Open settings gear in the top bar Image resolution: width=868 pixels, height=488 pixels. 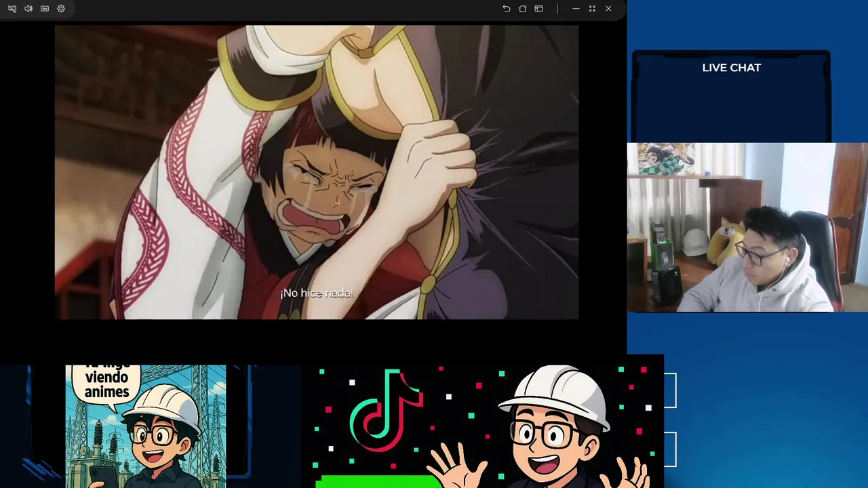pos(61,9)
